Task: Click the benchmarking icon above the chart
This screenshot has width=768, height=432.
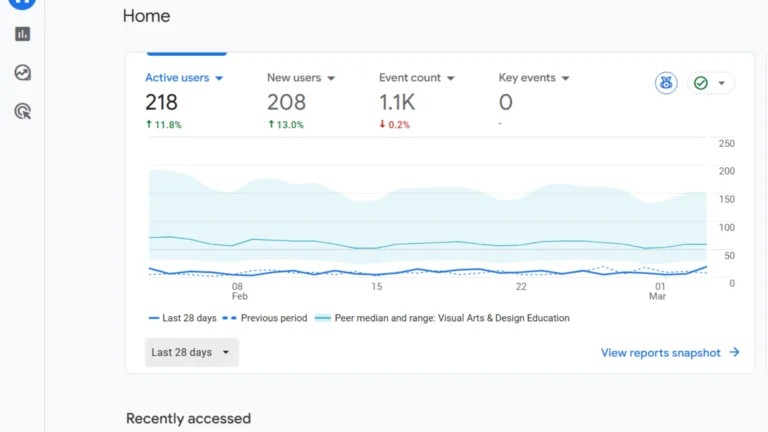Action: (x=666, y=83)
